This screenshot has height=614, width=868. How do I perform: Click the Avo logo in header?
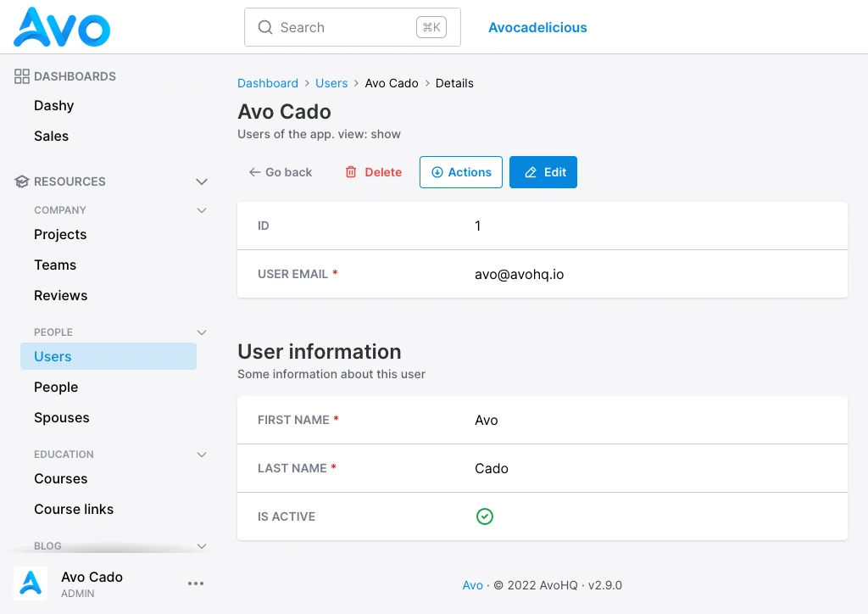pyautogui.click(x=61, y=26)
